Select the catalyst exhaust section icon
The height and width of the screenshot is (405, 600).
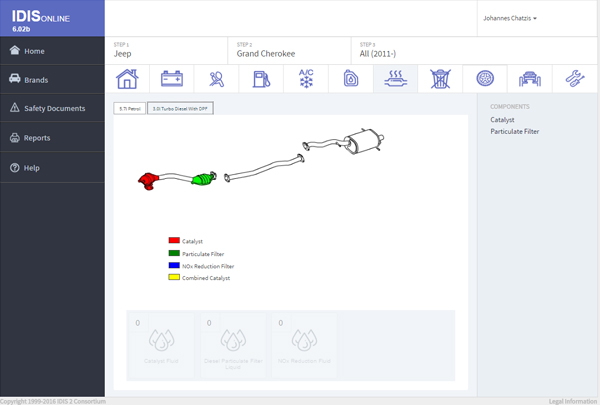pos(396,79)
